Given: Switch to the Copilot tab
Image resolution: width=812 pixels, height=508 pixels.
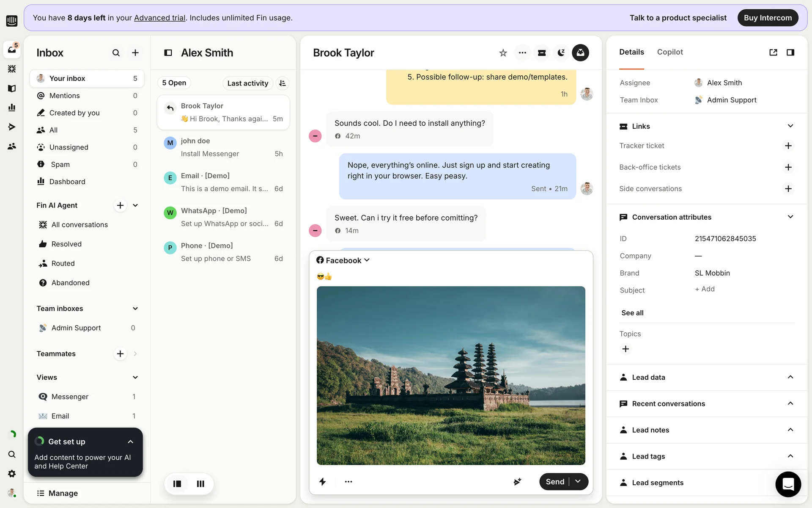Looking at the screenshot, I should [x=669, y=52].
